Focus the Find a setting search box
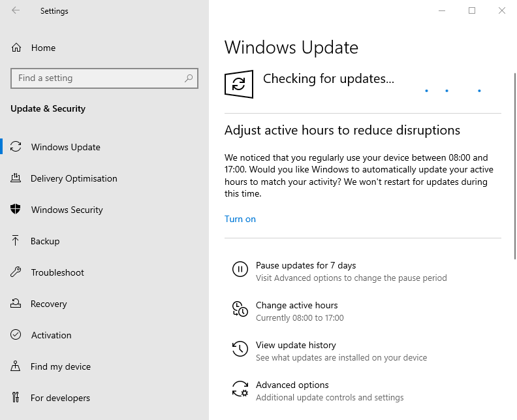Viewport: 517px width, 420px height. (x=104, y=78)
